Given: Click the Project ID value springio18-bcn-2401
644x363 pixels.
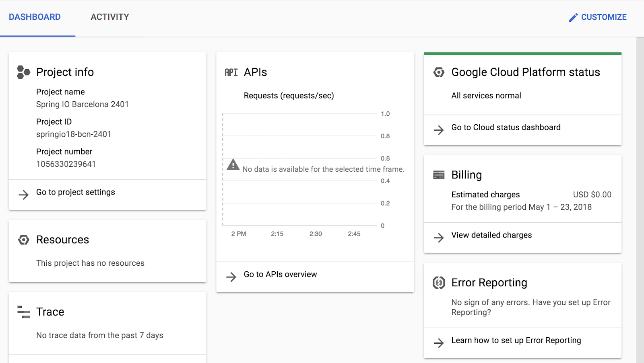Looking at the screenshot, I should [x=74, y=134].
